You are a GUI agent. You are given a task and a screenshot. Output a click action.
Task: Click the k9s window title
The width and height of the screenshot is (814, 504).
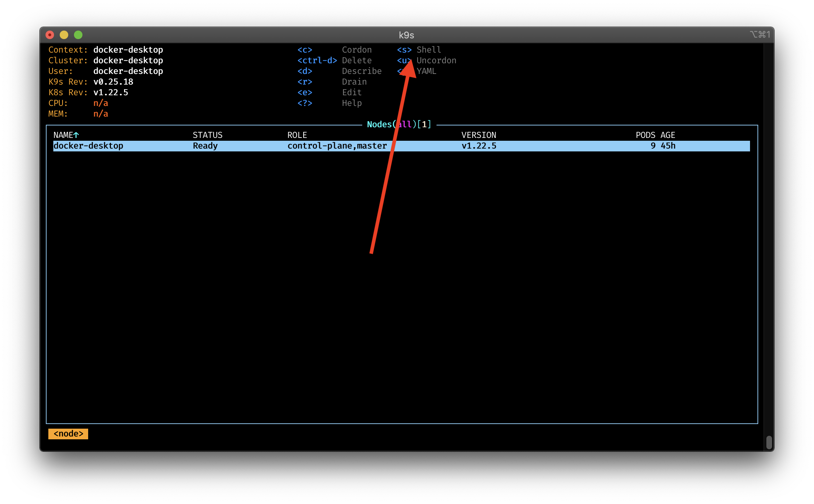point(406,35)
